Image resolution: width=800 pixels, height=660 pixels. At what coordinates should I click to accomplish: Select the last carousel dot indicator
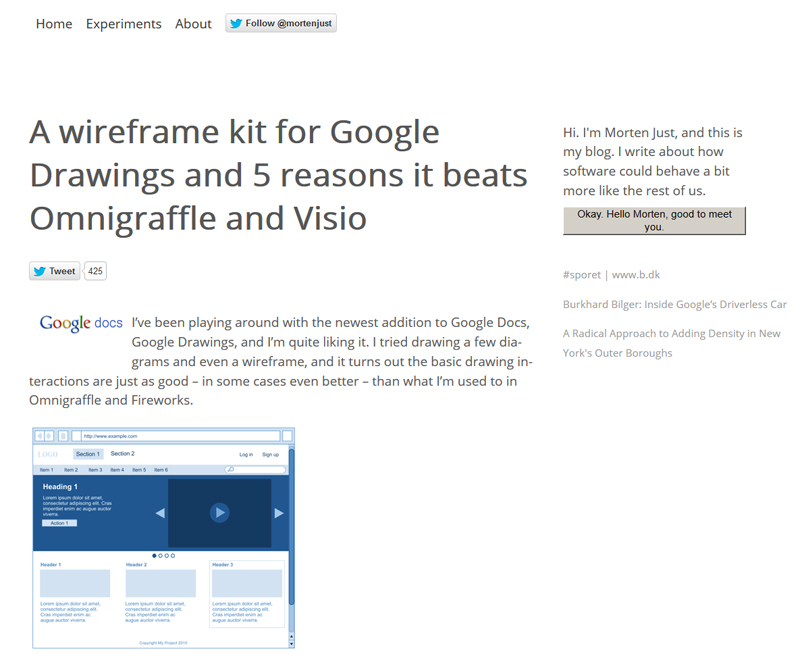tap(173, 555)
